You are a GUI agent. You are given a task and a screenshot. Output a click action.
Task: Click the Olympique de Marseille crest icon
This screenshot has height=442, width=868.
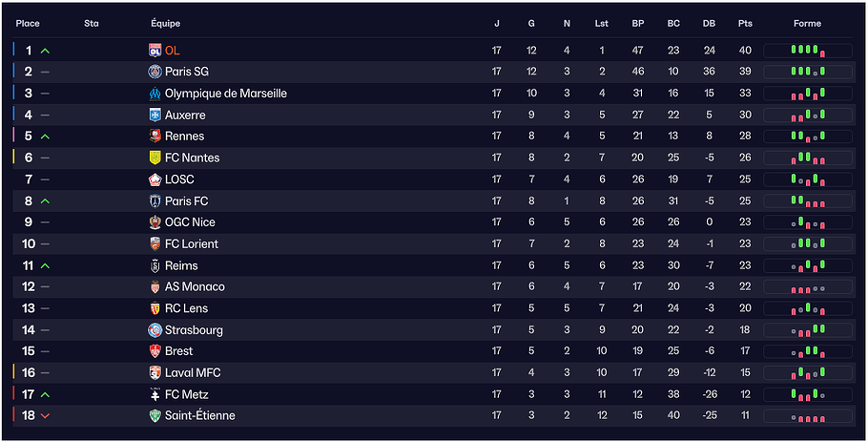pos(155,94)
